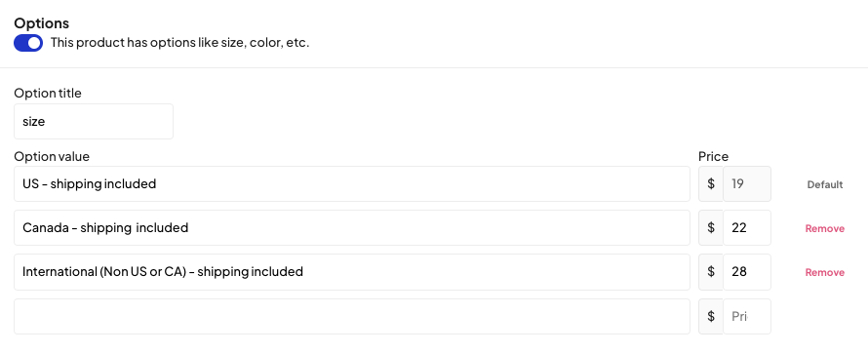This screenshot has height=354, width=868.
Task: Click the default price field showing 19
Action: click(747, 183)
